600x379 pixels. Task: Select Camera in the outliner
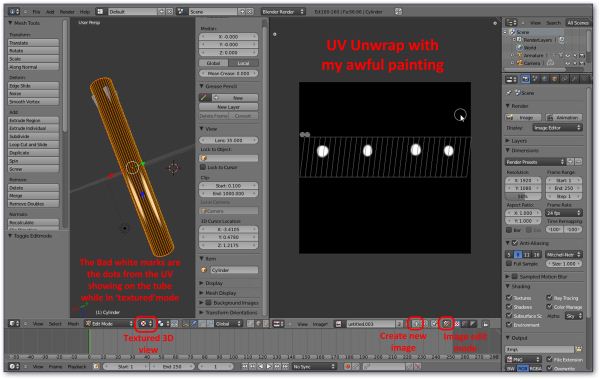click(532, 63)
